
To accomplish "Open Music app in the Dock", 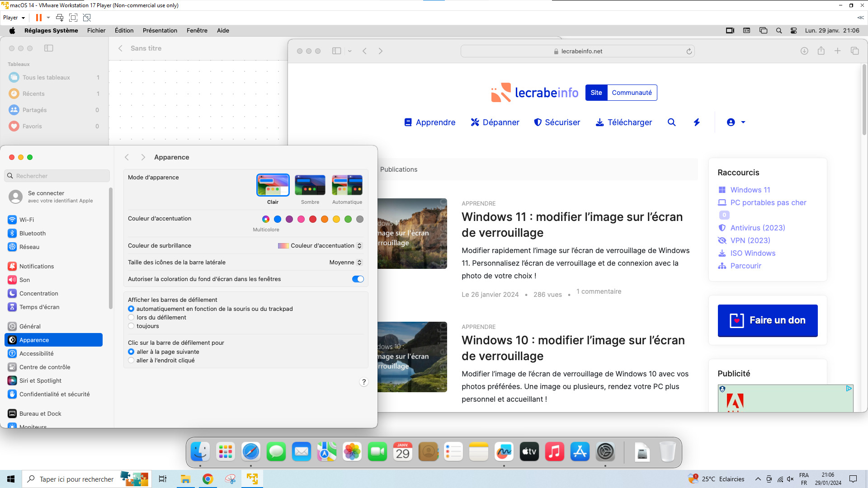I will coord(555,451).
